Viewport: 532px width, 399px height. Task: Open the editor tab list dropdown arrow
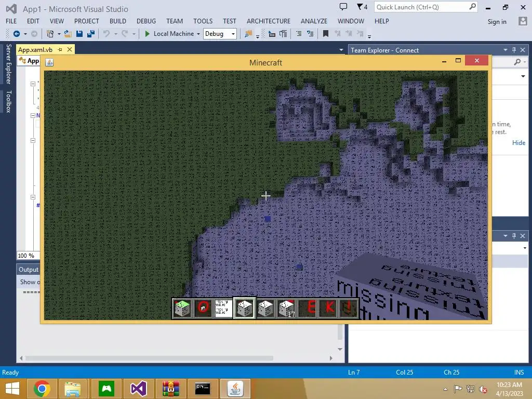pos(341,50)
